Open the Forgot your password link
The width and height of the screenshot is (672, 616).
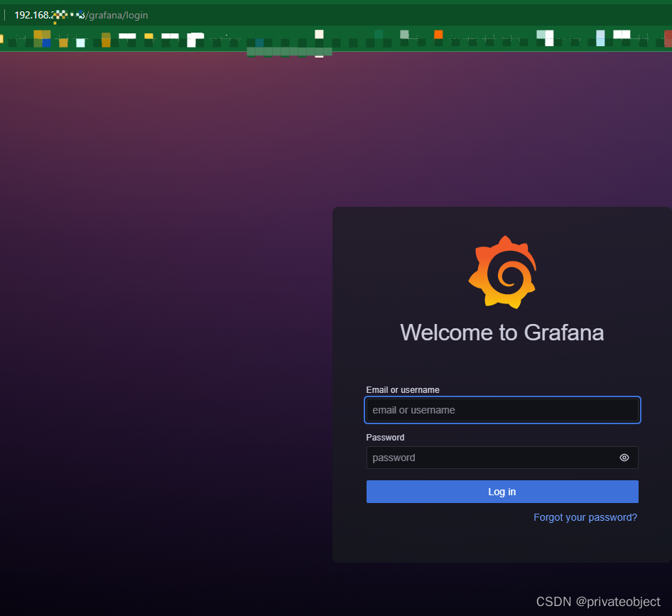[585, 517]
